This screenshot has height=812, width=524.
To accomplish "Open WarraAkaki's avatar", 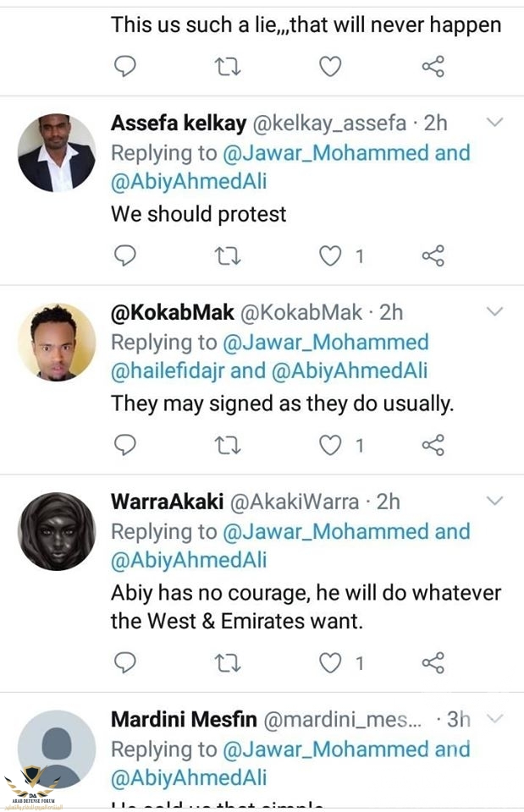I will (57, 531).
